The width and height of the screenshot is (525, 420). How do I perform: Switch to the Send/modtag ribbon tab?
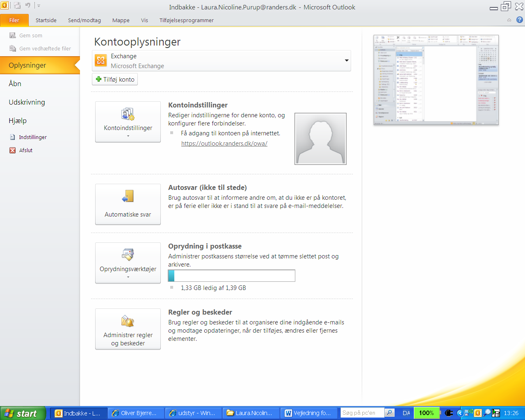pyautogui.click(x=84, y=20)
